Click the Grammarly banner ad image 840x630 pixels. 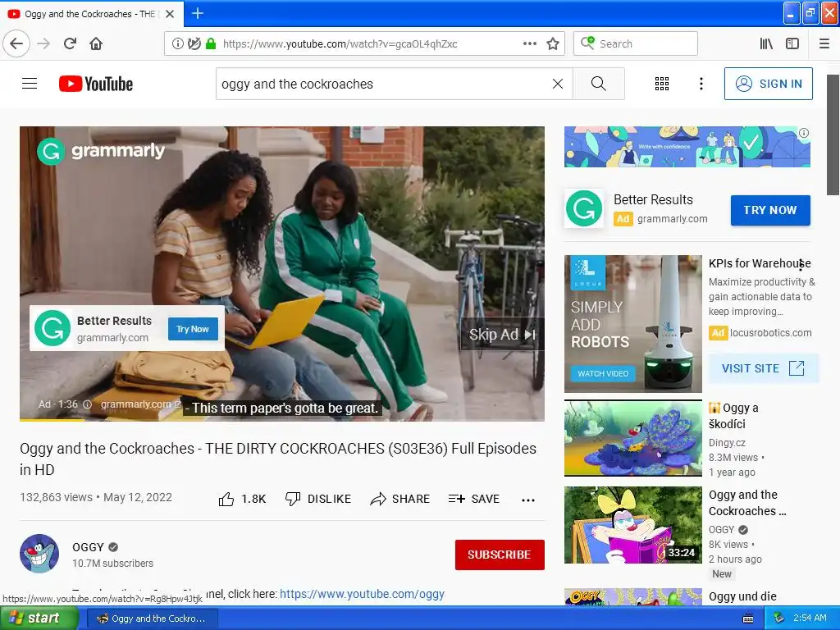(x=687, y=146)
